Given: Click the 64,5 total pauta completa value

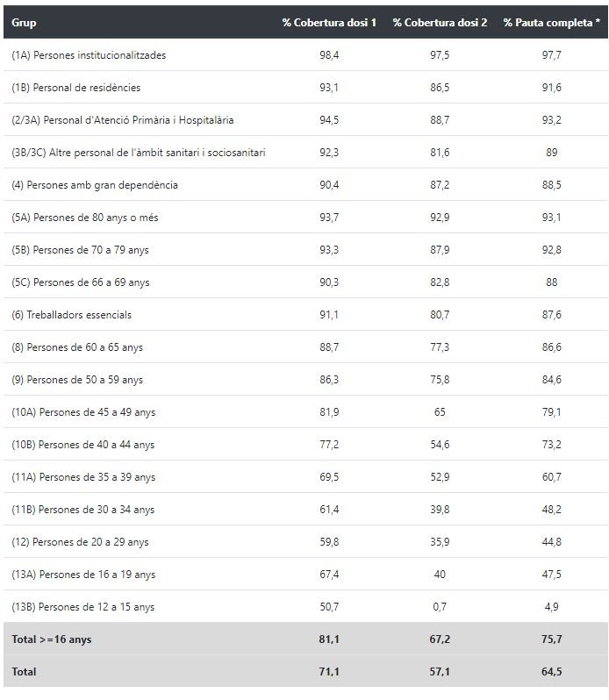Looking at the screenshot, I should pyautogui.click(x=551, y=672).
